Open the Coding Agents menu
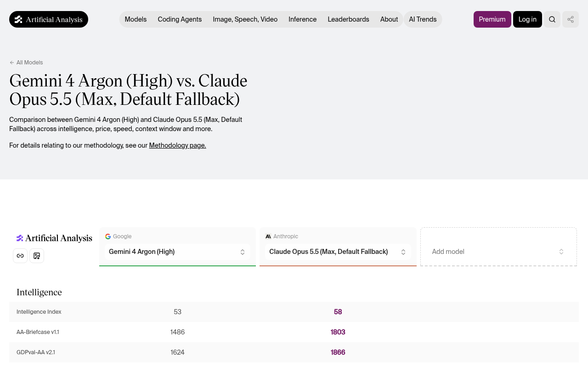The image size is (588, 368). [x=180, y=19]
